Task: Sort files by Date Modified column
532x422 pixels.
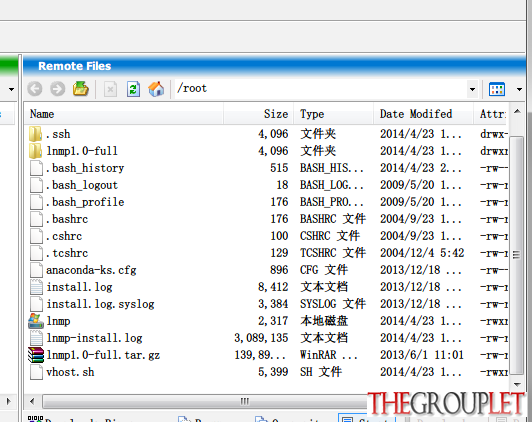Action: (424, 114)
